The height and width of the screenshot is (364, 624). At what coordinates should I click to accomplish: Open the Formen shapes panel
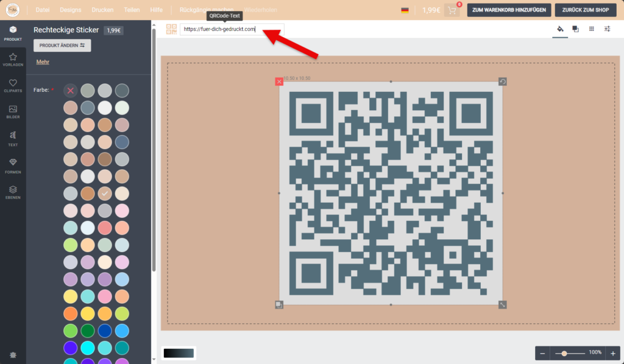click(x=13, y=164)
